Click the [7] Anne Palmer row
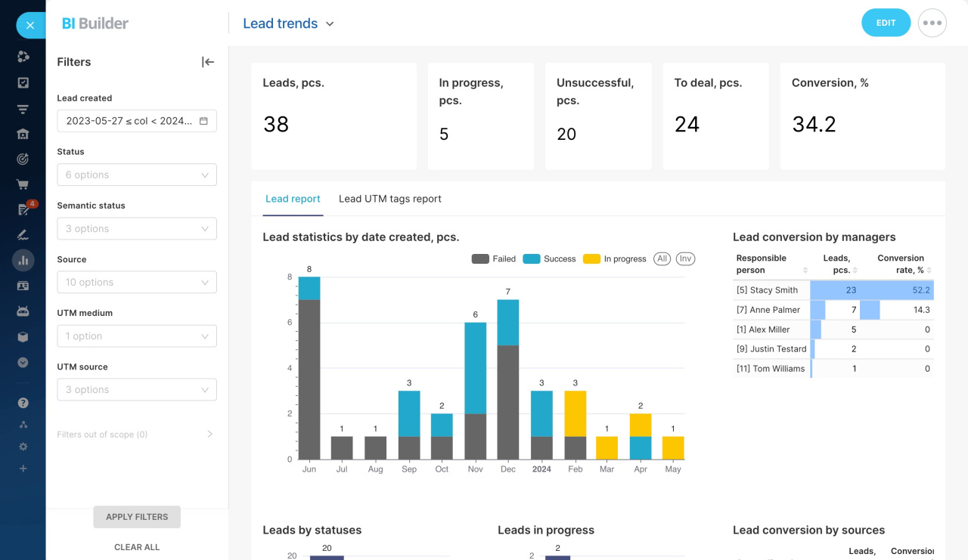This screenshot has width=968, height=560. click(x=833, y=310)
